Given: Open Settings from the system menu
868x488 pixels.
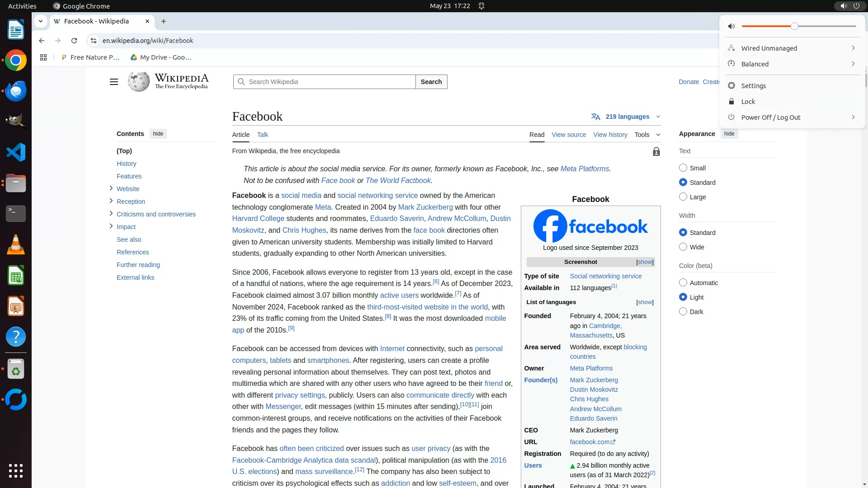Looking at the screenshot, I should [x=753, y=86].
